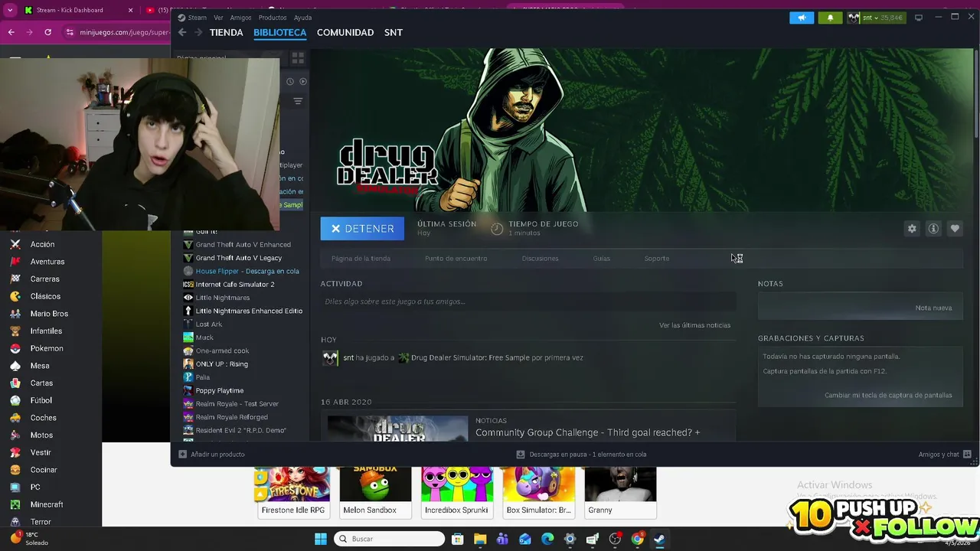This screenshot has height=551, width=980.
Task: Open OBS Studio from taskbar
Action: pos(615,539)
